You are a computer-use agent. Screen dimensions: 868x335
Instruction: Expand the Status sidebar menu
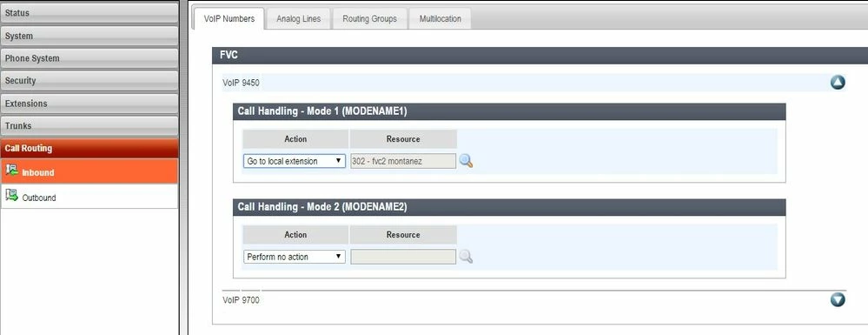click(89, 13)
